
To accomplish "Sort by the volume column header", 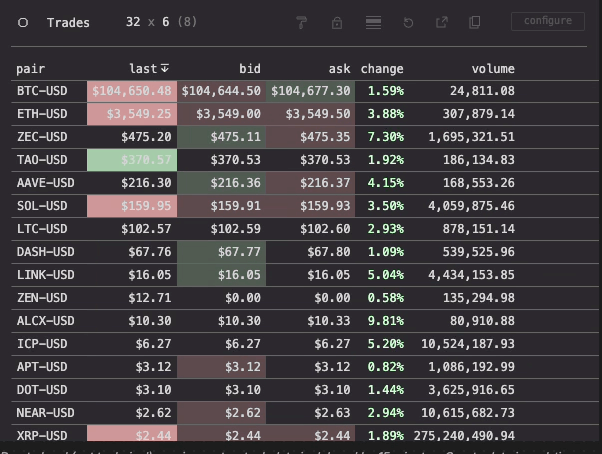I will [x=493, y=69].
